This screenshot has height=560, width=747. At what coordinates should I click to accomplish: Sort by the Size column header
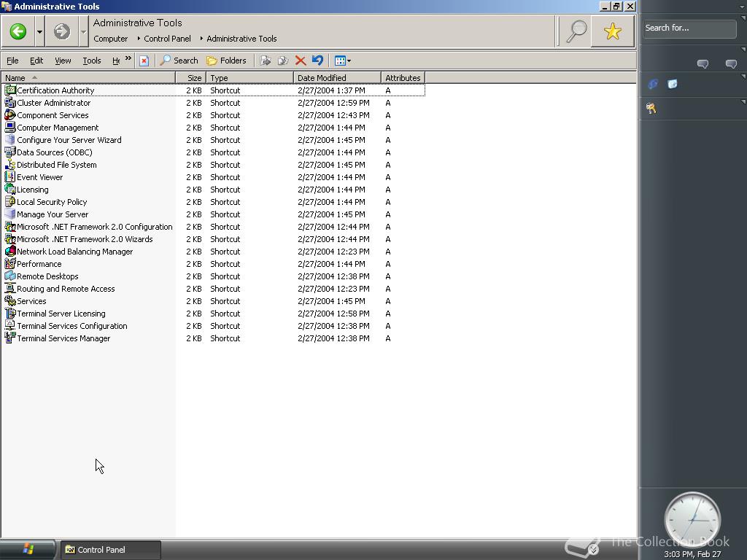[x=191, y=77]
